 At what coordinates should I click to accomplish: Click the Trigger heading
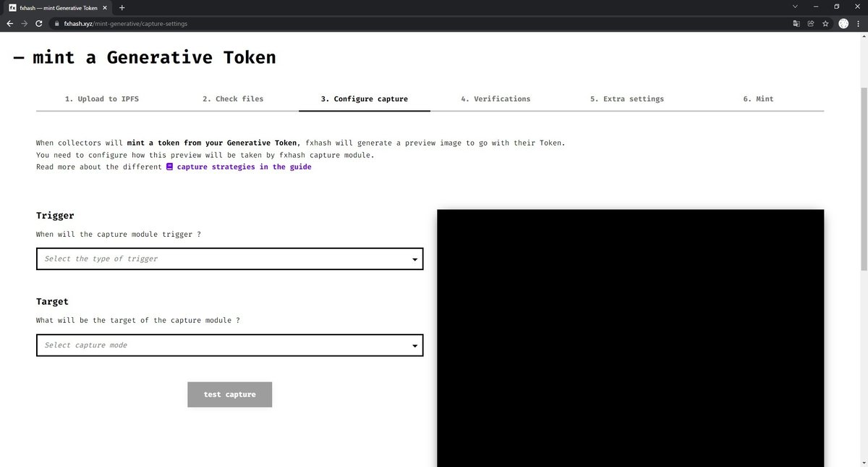55,216
